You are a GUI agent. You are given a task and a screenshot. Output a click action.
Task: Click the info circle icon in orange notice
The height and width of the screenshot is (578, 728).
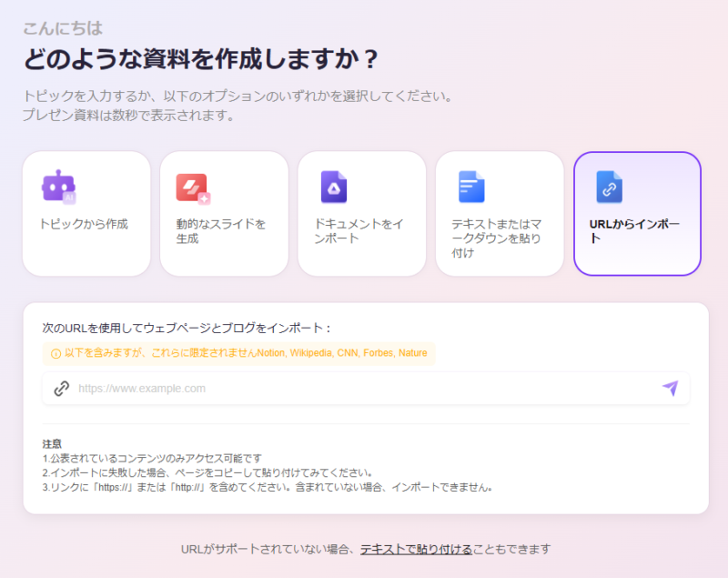pos(56,353)
